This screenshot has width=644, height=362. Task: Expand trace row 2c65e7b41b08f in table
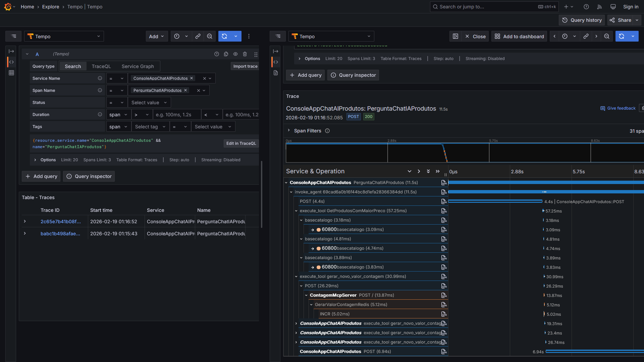(x=25, y=221)
